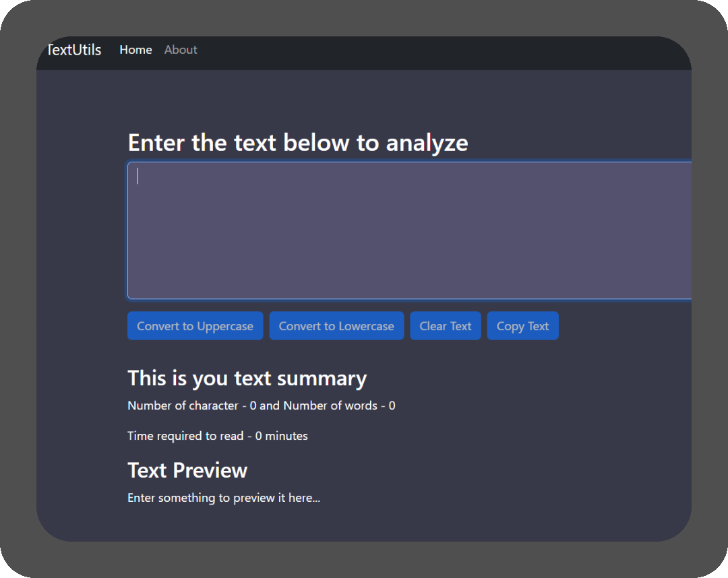Click the TextUtils brand logo link
Viewport: 728px width, 578px height.
click(x=74, y=50)
